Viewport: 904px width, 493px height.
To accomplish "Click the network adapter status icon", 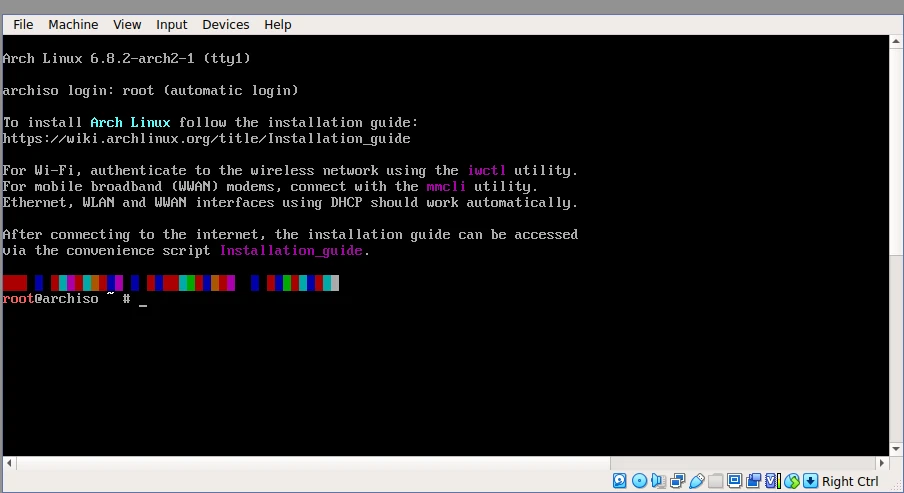I will (677, 482).
